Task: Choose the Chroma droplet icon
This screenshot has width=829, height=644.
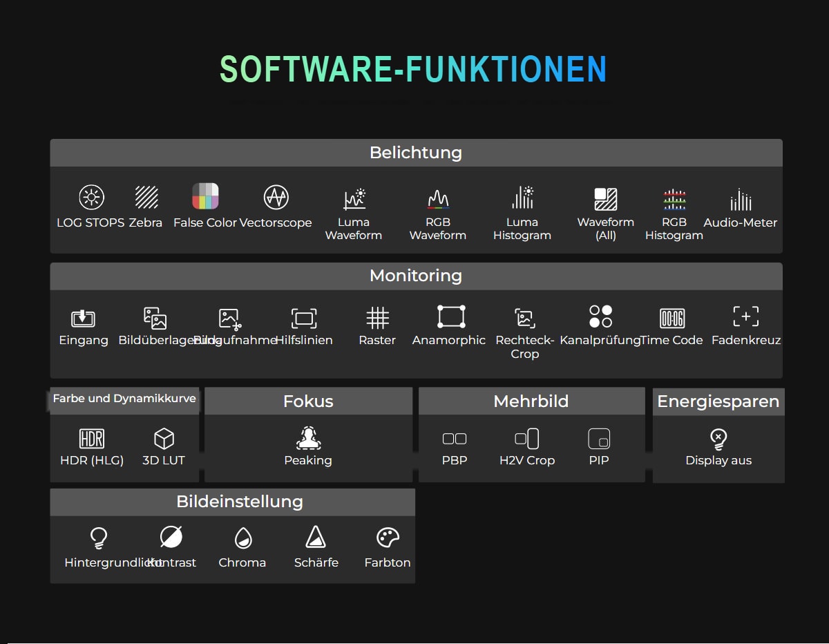Action: (242, 538)
